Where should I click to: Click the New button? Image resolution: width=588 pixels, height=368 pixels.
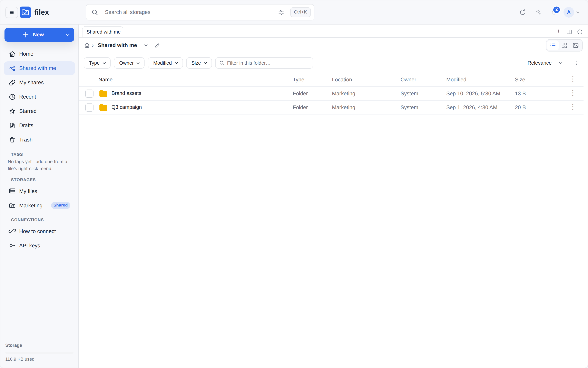(x=33, y=35)
